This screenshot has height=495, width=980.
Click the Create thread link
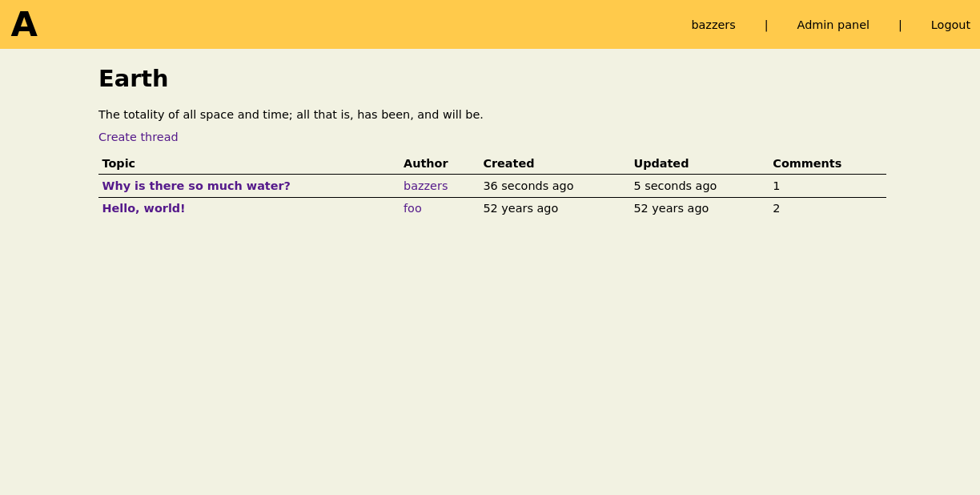[x=139, y=137]
